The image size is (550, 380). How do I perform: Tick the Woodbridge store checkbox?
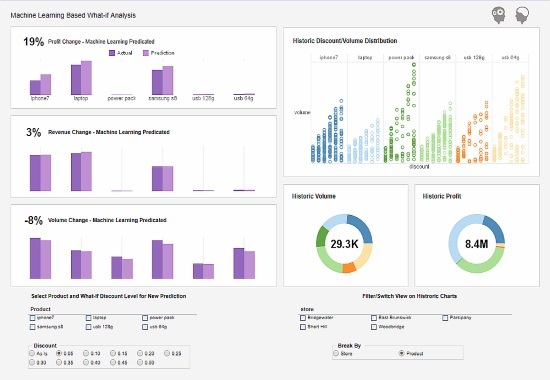pyautogui.click(x=374, y=327)
